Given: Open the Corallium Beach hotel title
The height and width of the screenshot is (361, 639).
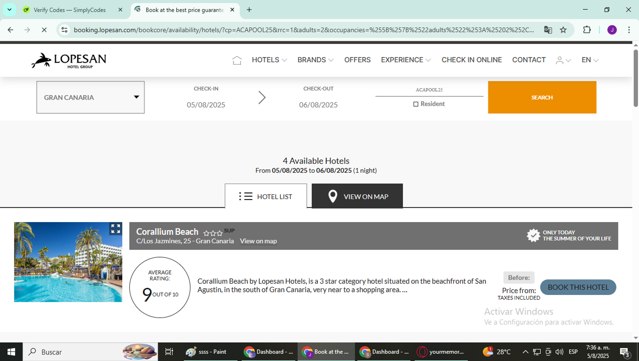Looking at the screenshot, I should [x=167, y=231].
